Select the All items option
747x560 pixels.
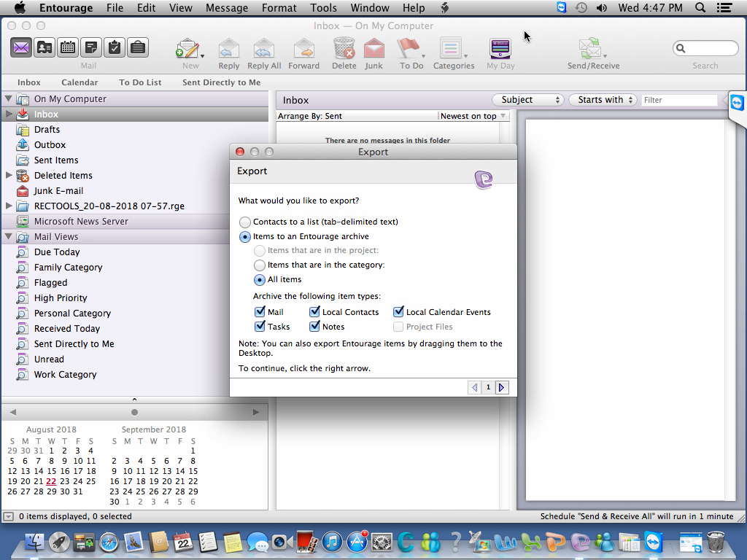[260, 279]
